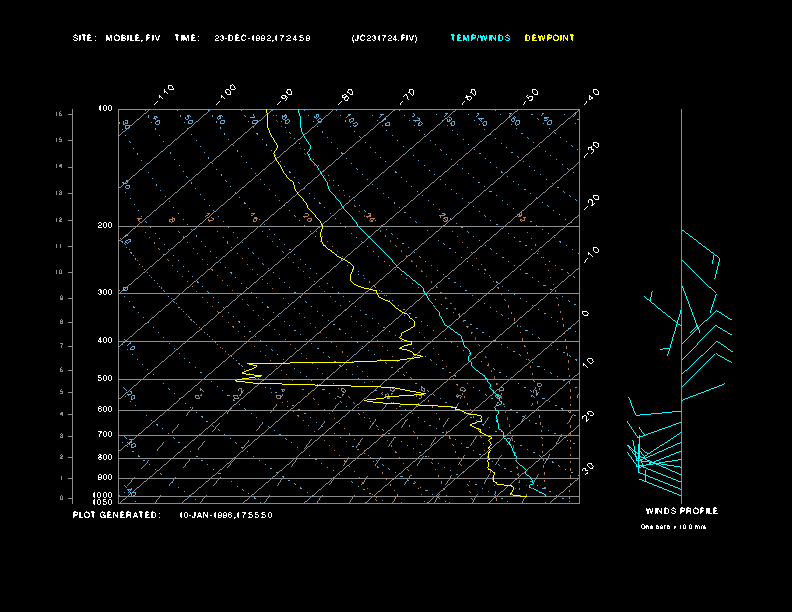Click the 600 pressure level label
The height and width of the screenshot is (612, 792).
click(105, 410)
